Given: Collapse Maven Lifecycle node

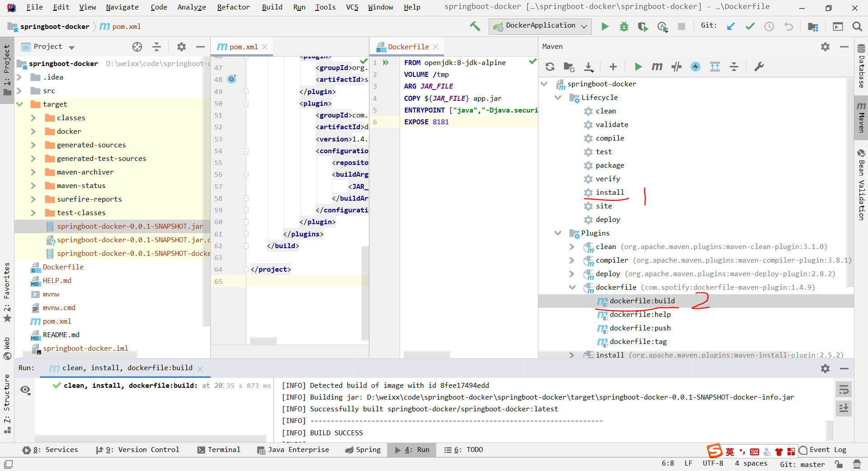Looking at the screenshot, I should [558, 97].
